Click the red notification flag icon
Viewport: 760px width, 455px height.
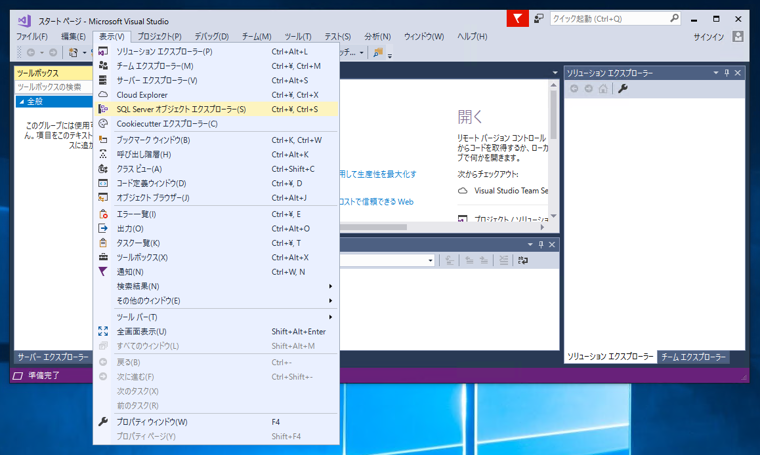(x=518, y=19)
